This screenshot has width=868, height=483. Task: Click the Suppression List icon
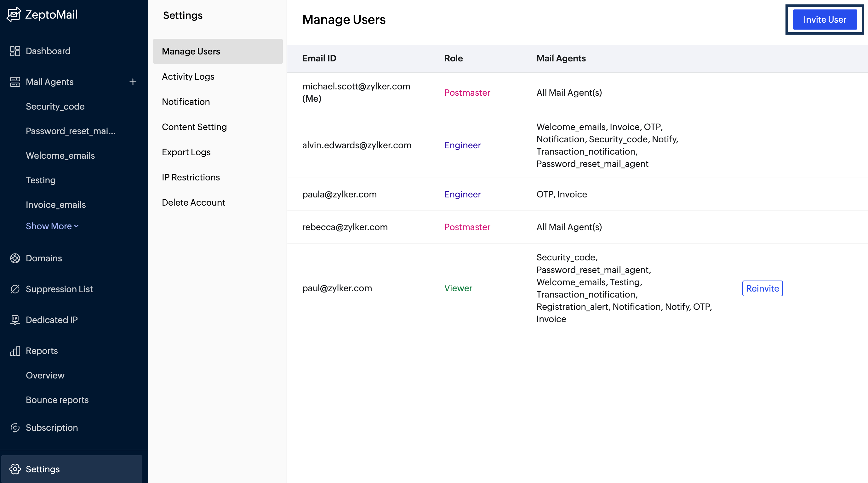[15, 289]
